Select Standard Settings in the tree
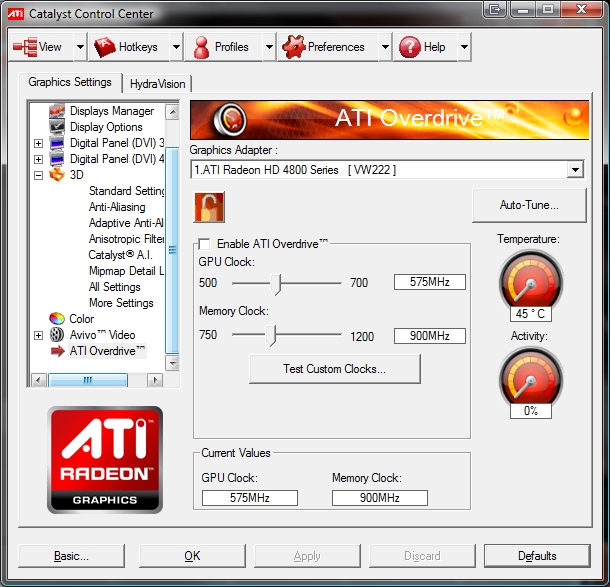Image resolution: width=610 pixels, height=587 pixels. point(126,191)
